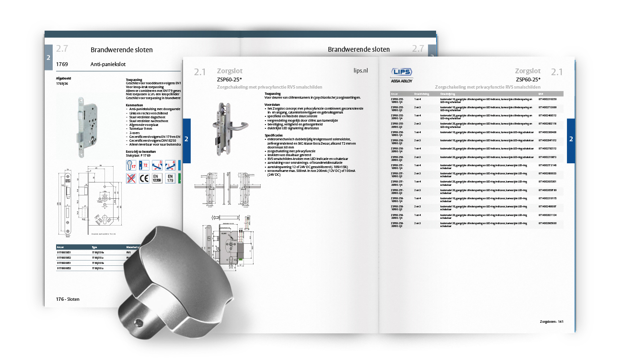
Task: Click the backset icon labeled 72
Action: [144, 166]
